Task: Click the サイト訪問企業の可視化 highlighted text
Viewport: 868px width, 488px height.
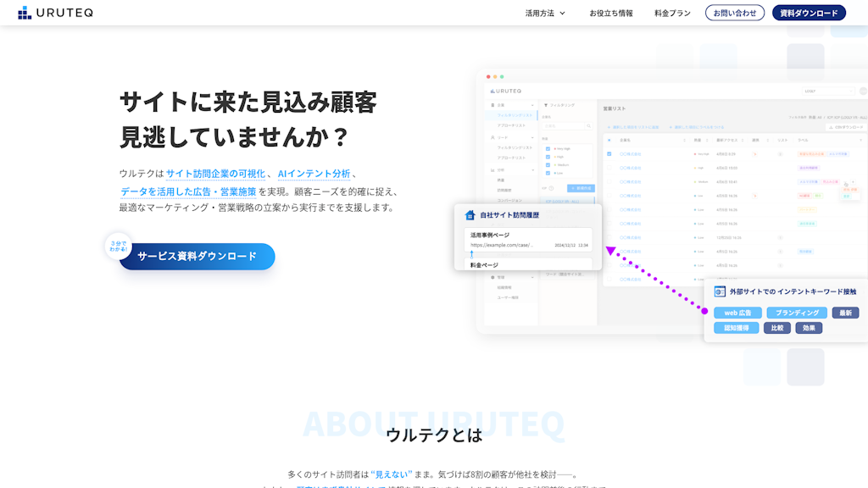Action: (215, 174)
